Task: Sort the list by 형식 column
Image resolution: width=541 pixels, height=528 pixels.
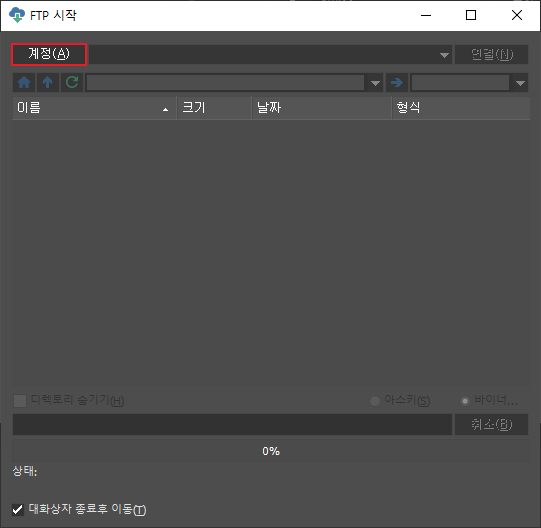Action: pyautogui.click(x=461, y=108)
